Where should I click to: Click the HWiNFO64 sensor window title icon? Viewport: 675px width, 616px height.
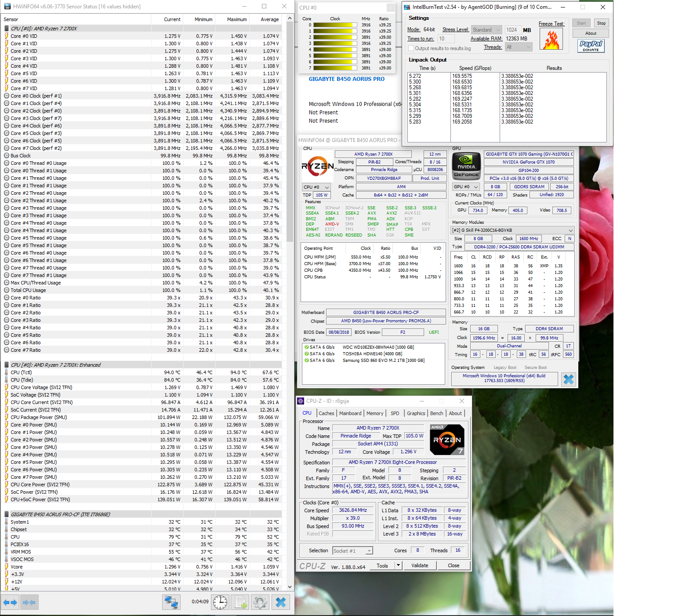(x=7, y=7)
